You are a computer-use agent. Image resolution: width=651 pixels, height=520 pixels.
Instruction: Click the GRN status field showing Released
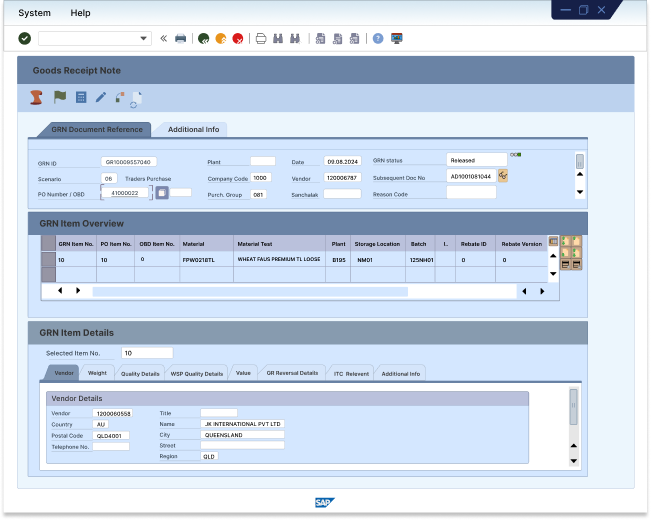point(477,160)
